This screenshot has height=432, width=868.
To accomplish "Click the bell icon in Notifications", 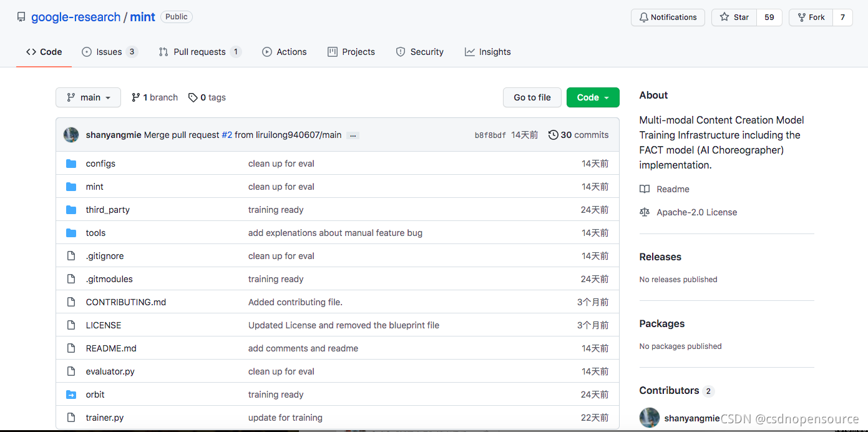I will coord(643,17).
